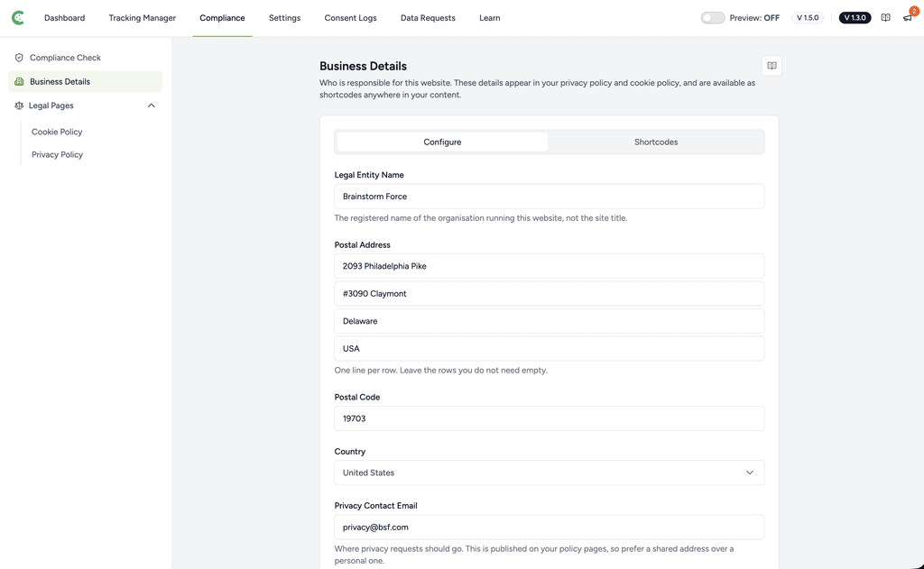Click the Privacy Contact Email label
This screenshot has height=569, width=924.
click(x=375, y=505)
